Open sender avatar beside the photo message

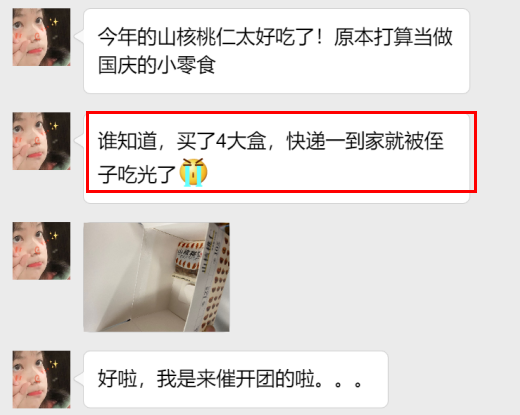pos(41,251)
